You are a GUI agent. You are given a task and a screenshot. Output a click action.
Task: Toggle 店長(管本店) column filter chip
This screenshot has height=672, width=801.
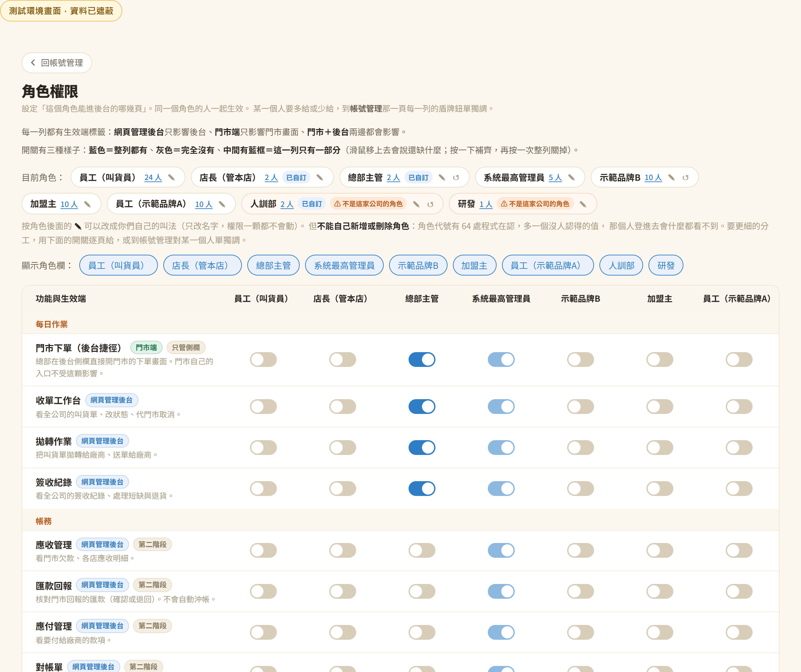(x=203, y=265)
